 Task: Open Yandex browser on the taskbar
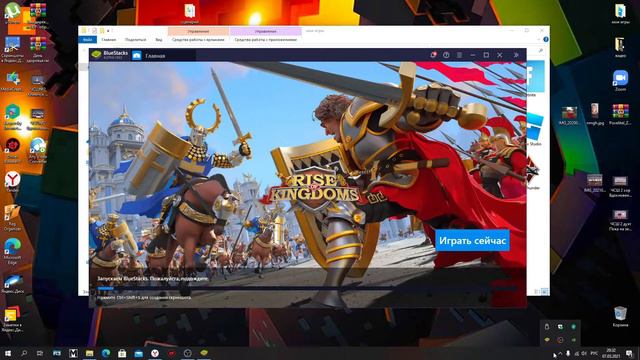point(155,353)
